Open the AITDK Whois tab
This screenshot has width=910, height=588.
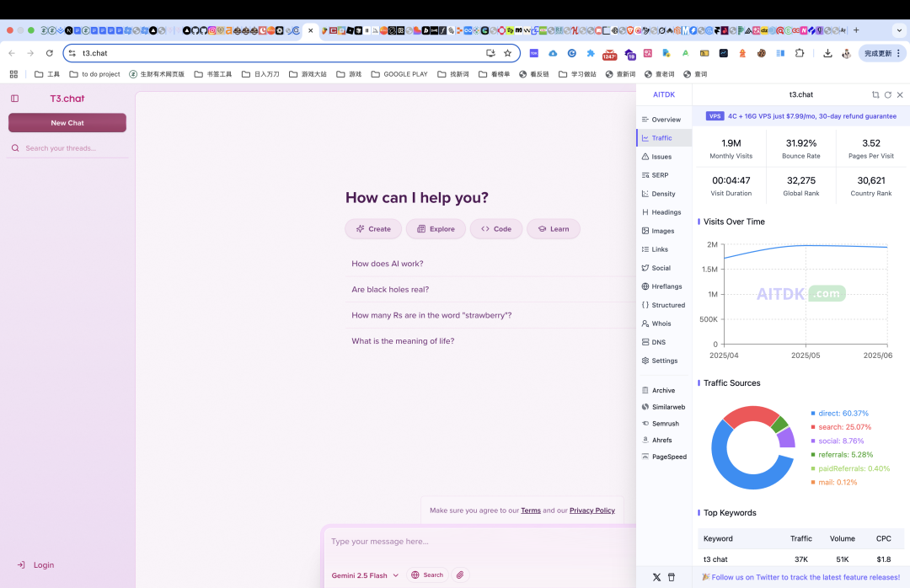tap(664, 323)
